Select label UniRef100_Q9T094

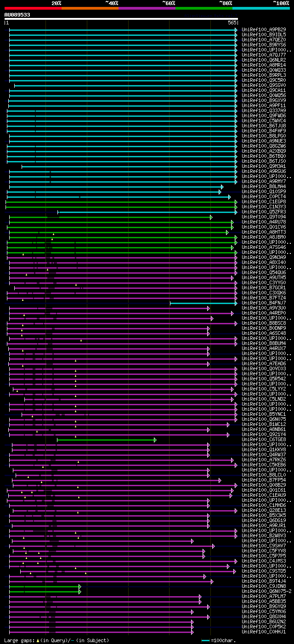click(264, 217)
